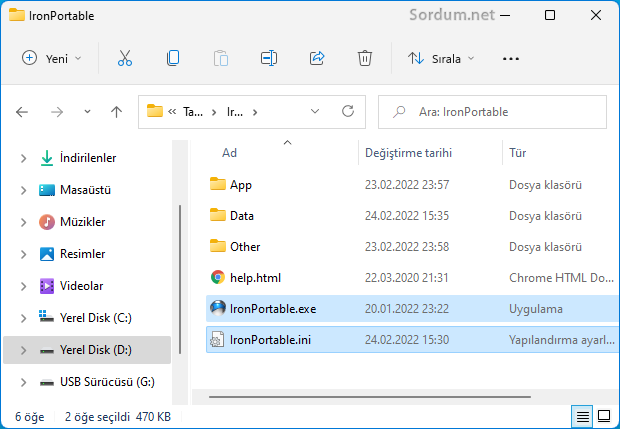Open recent locations dropdown chevron
620x429 pixels.
tap(87, 112)
